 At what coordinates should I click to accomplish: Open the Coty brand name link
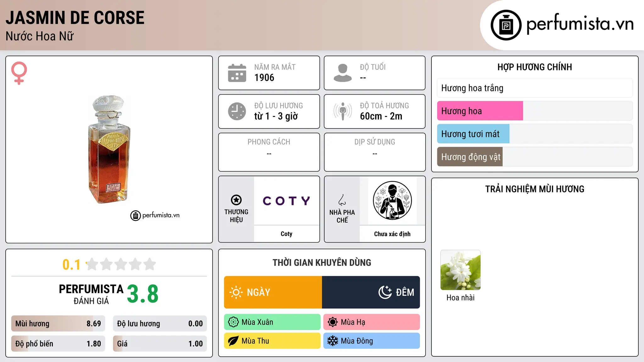(286, 234)
